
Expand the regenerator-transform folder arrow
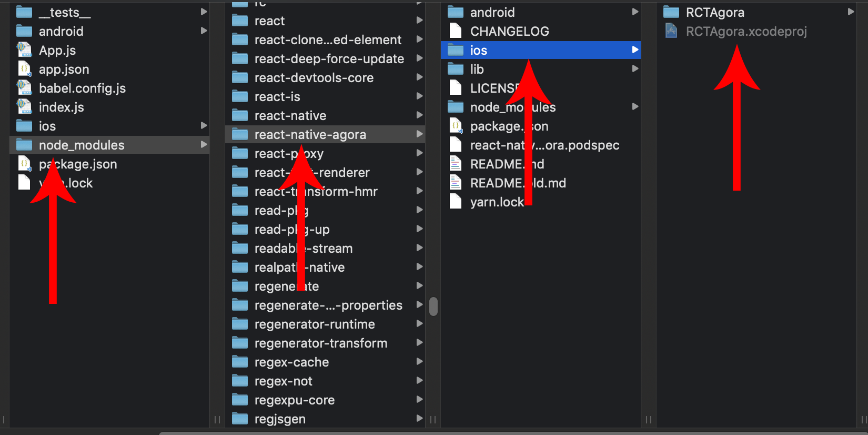(419, 342)
